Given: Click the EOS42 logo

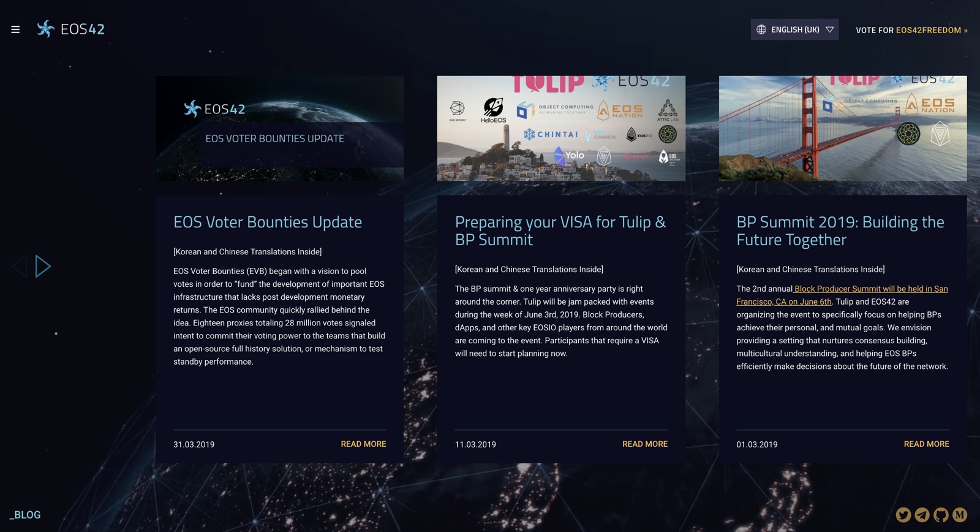Looking at the screenshot, I should (x=71, y=29).
